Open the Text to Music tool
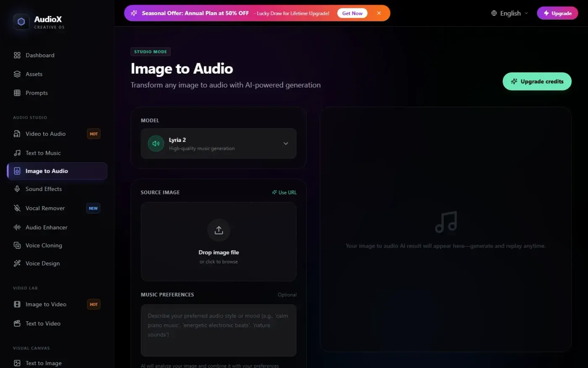 click(57, 153)
